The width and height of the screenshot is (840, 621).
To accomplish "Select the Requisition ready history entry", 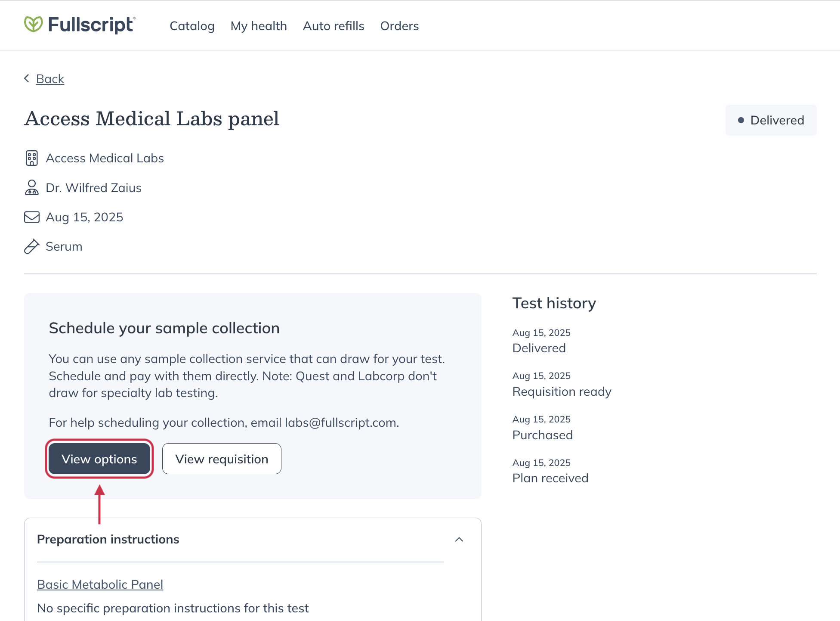I will click(562, 384).
